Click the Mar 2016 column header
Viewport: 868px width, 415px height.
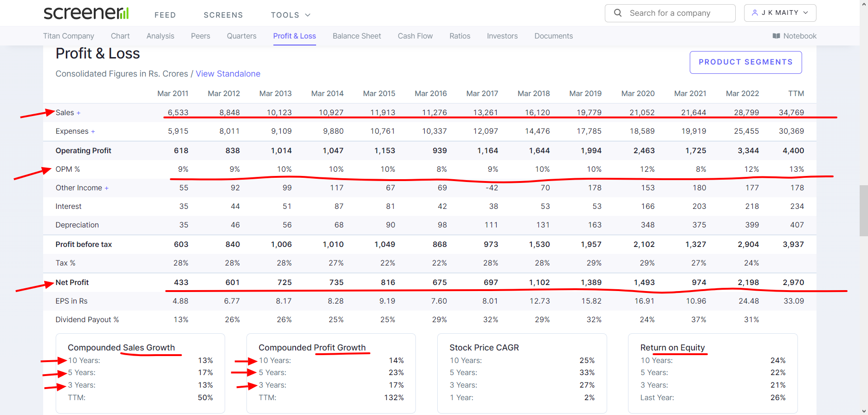[431, 93]
